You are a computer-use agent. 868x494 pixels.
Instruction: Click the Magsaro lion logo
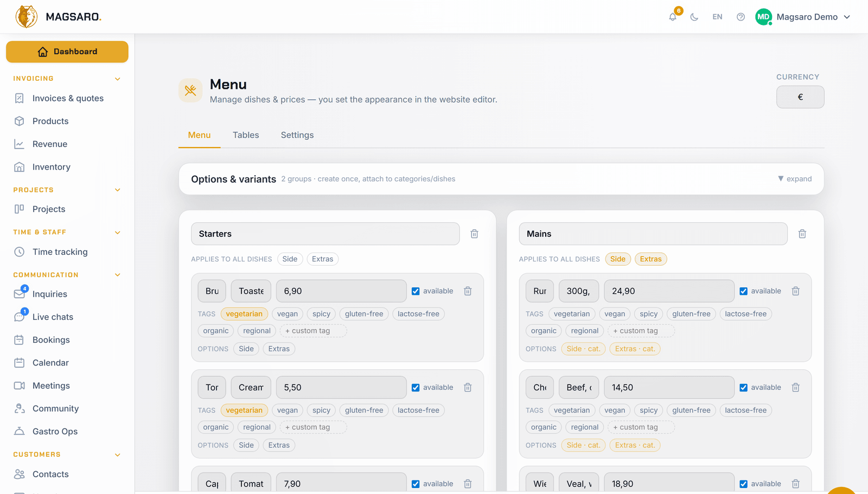coord(27,17)
